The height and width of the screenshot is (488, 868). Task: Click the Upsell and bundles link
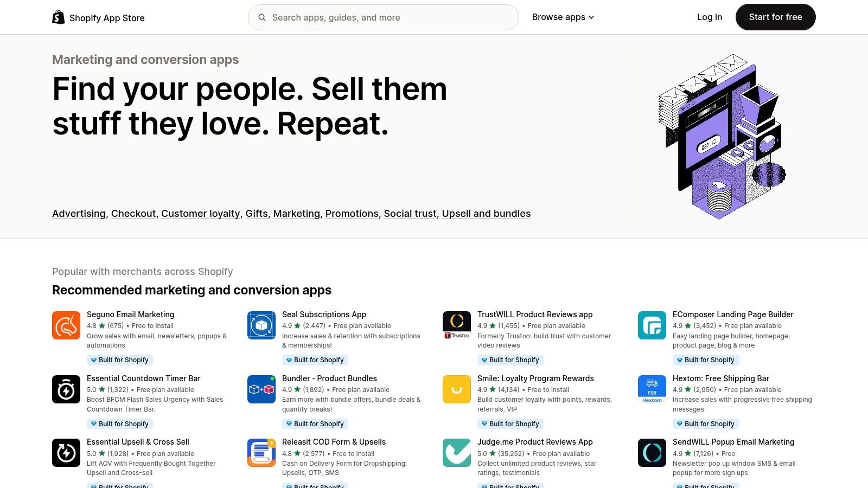[486, 214]
